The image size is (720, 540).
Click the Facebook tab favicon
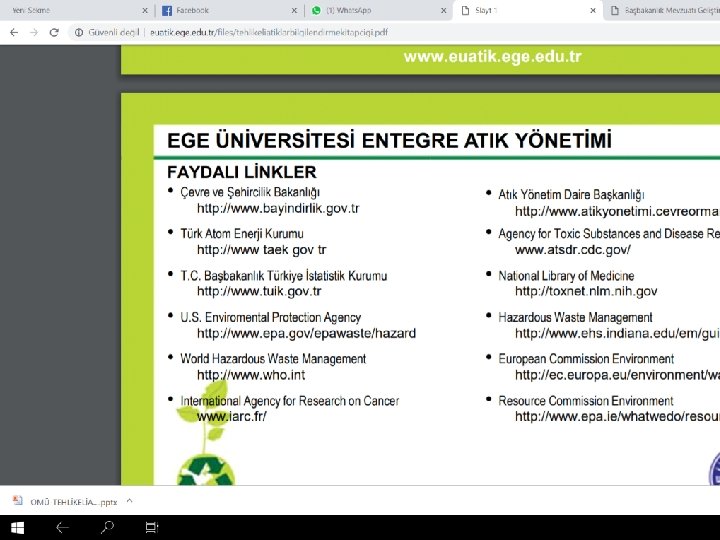click(167, 11)
